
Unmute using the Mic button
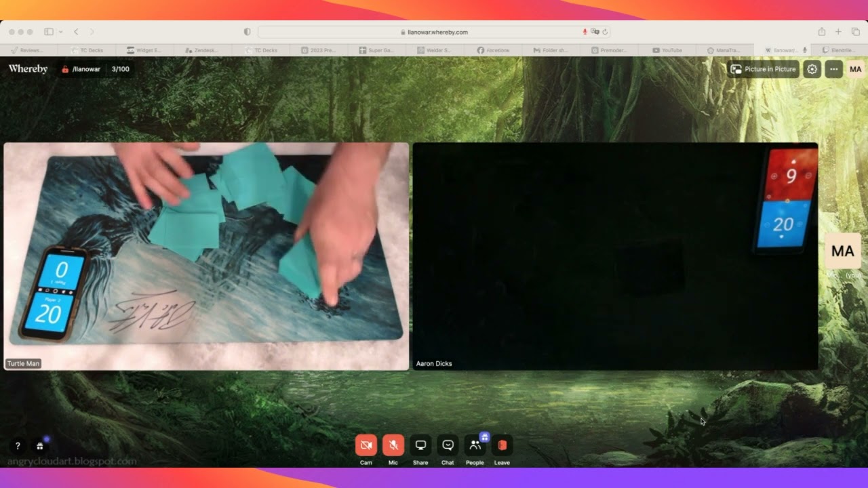[393, 445]
